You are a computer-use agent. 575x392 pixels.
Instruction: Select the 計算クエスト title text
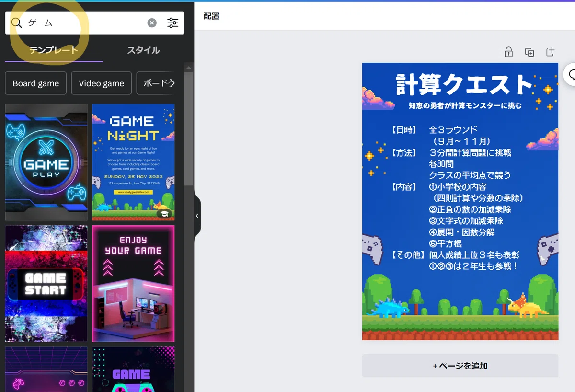coord(464,84)
